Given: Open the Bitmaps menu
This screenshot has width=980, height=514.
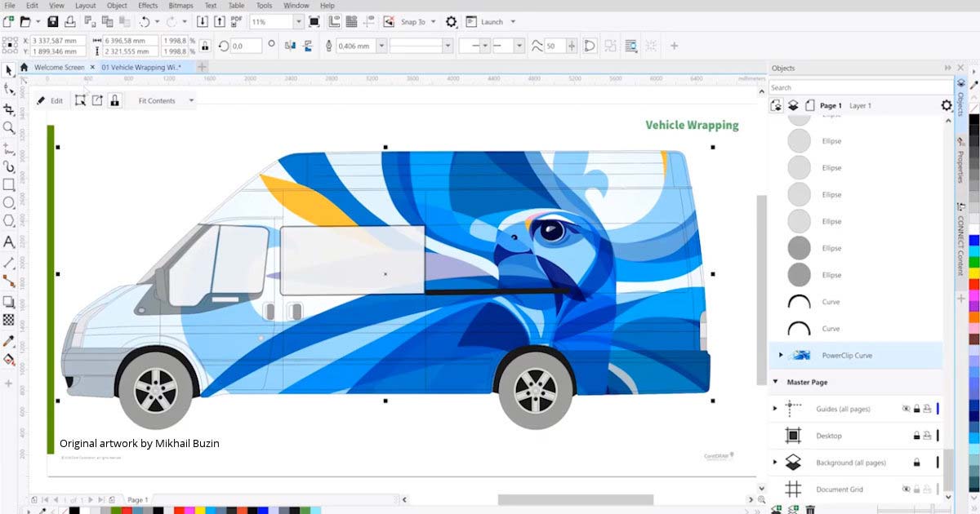Looking at the screenshot, I should pos(180,6).
